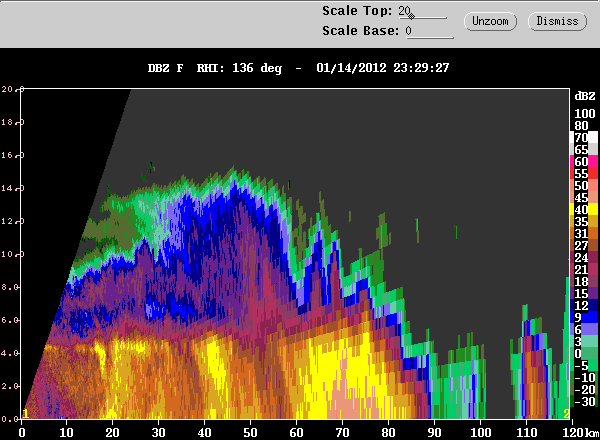The height and width of the screenshot is (440, 600).
Task: Click the 10.0 height axis label
Action: (13, 254)
